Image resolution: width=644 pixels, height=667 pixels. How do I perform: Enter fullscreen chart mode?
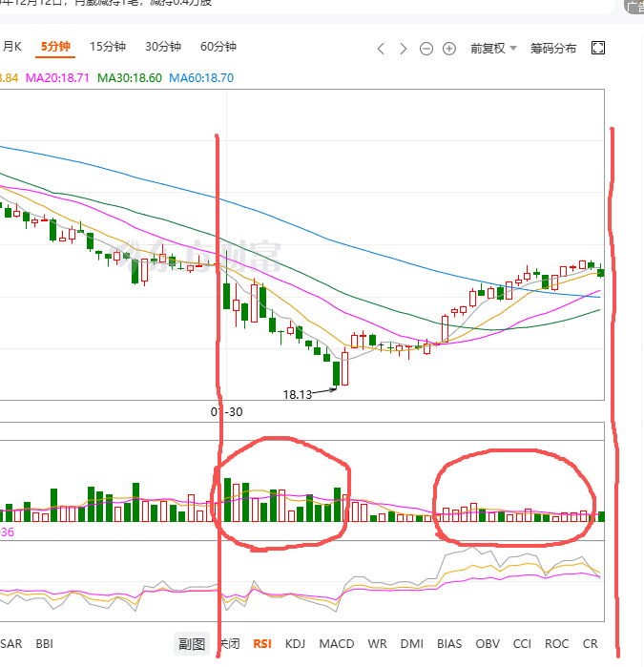pos(598,48)
